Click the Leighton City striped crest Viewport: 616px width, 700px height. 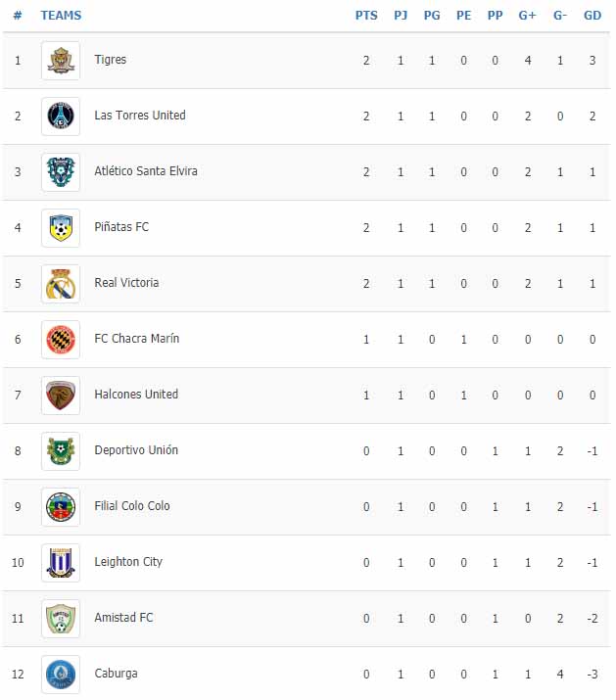tap(61, 563)
